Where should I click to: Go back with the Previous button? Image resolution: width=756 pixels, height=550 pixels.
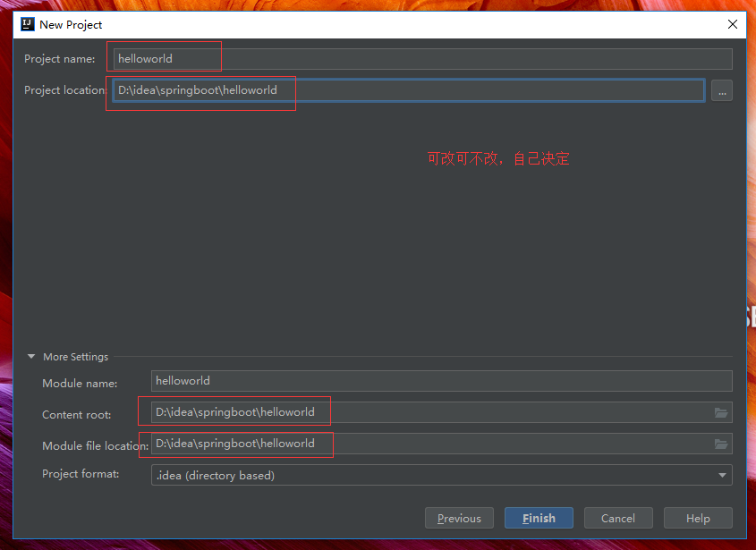click(459, 518)
